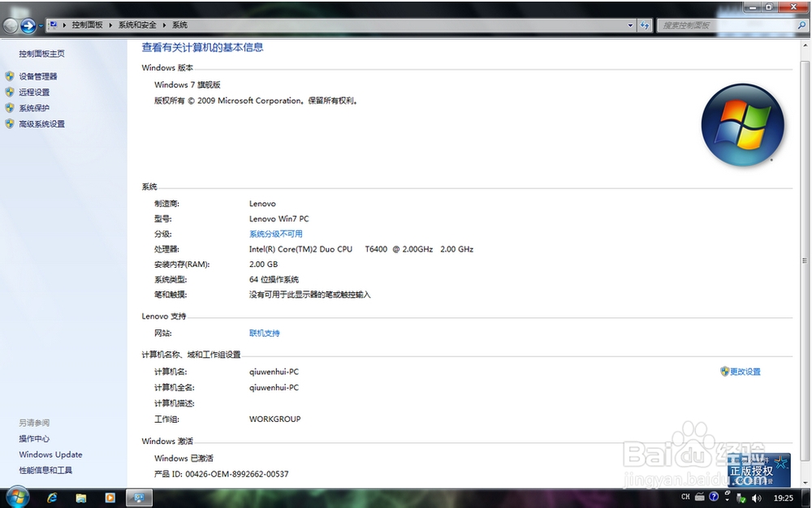Click the Show Desktop strip on taskbar
The image size is (812, 508).
point(807,498)
